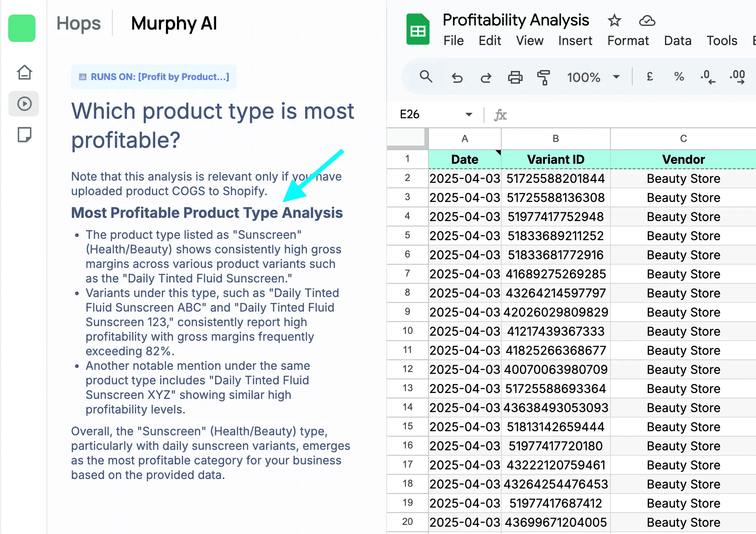Click cell with Variant ID 41217439367333
The width and height of the screenshot is (756, 534).
point(556,331)
